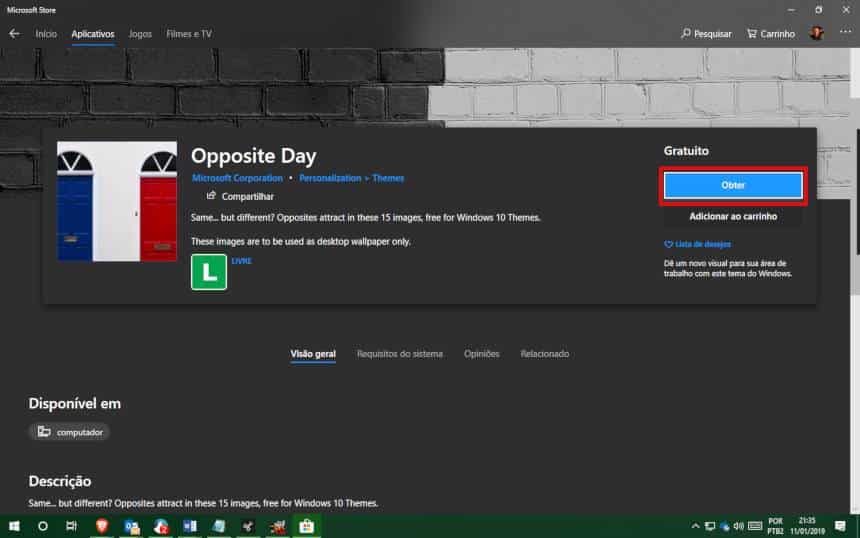Image resolution: width=860 pixels, height=538 pixels.
Task: Open Requisitos do sistema tab
Action: [400, 354]
